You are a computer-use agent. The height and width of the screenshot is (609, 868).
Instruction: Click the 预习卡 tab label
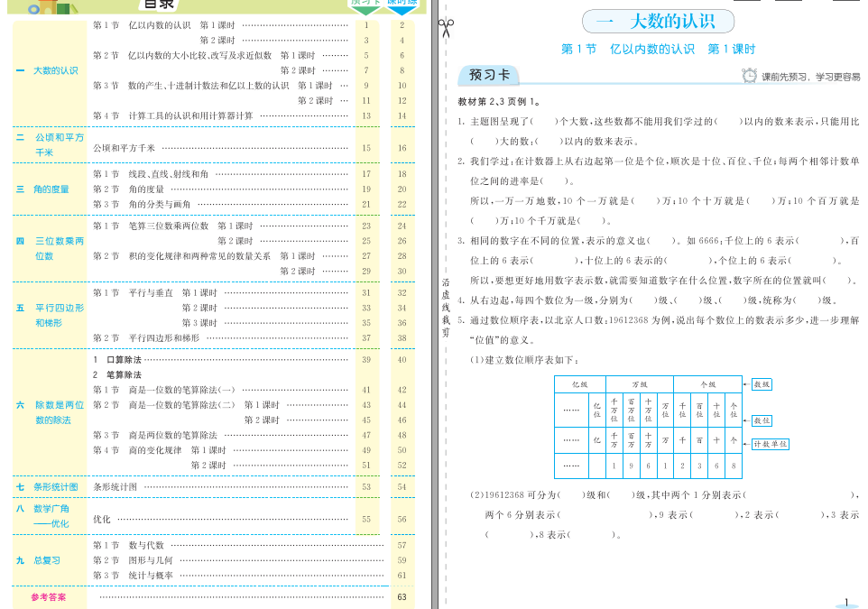[489, 75]
